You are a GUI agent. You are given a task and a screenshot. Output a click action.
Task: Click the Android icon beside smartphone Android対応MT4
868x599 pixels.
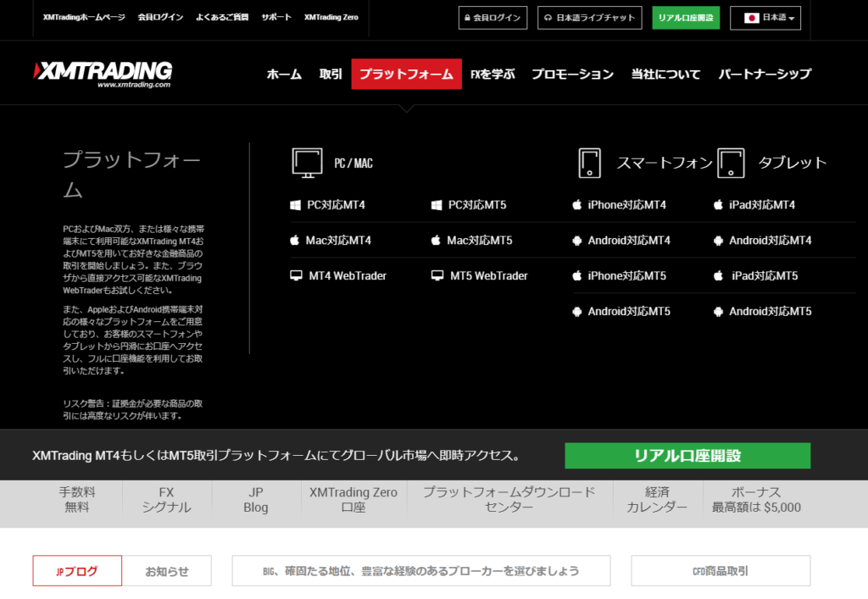pyautogui.click(x=578, y=241)
